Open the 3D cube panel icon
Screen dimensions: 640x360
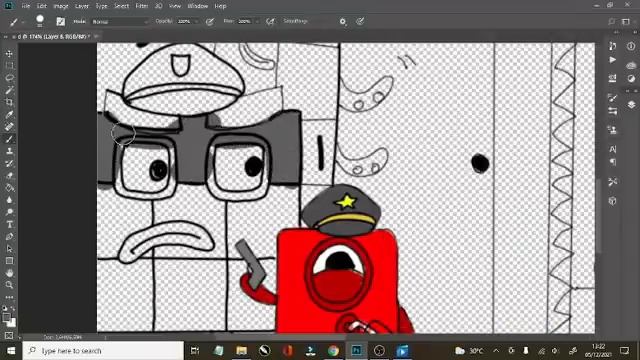coord(612,201)
